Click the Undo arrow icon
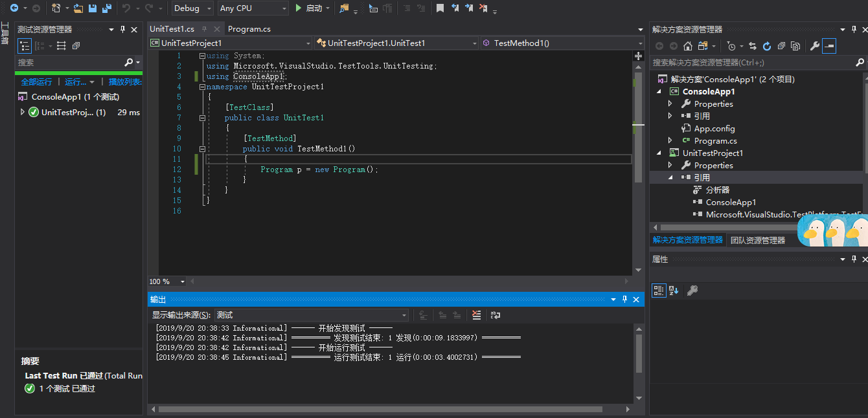868x418 pixels. tap(126, 8)
